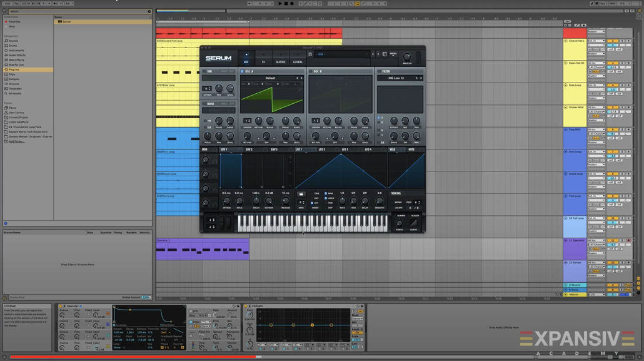Click the Link button in transport bar

8,3
